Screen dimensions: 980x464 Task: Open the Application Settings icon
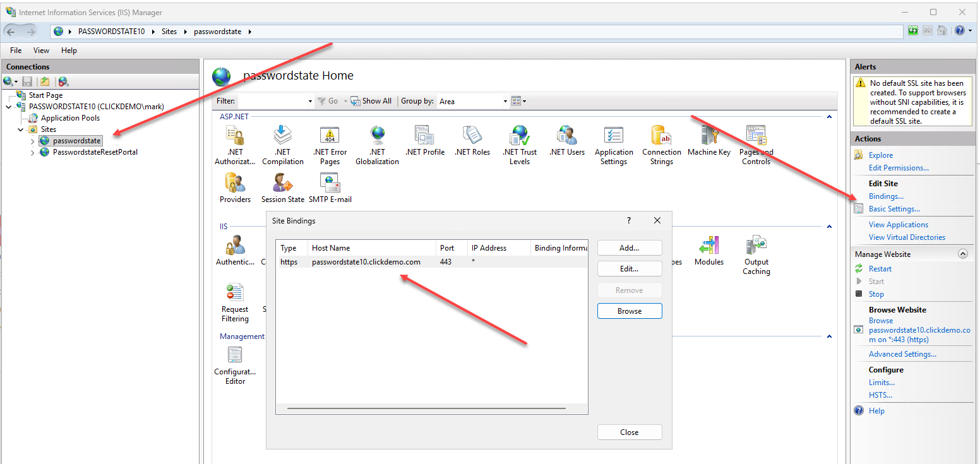614,135
